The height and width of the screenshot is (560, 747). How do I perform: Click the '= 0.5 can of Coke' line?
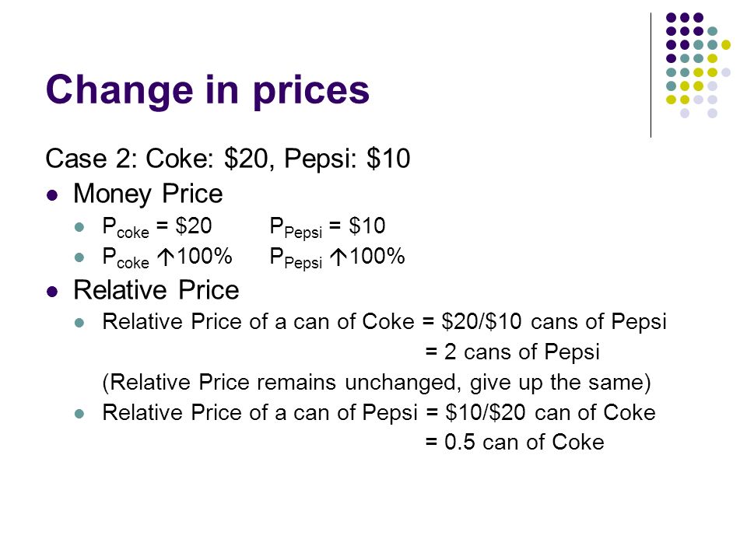[514, 443]
